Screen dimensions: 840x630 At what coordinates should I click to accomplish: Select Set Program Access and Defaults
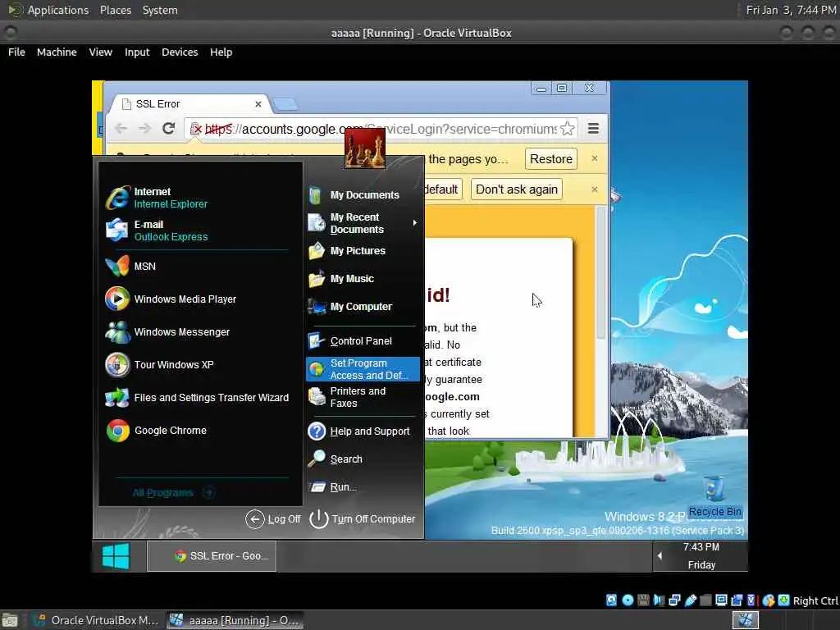(363, 369)
